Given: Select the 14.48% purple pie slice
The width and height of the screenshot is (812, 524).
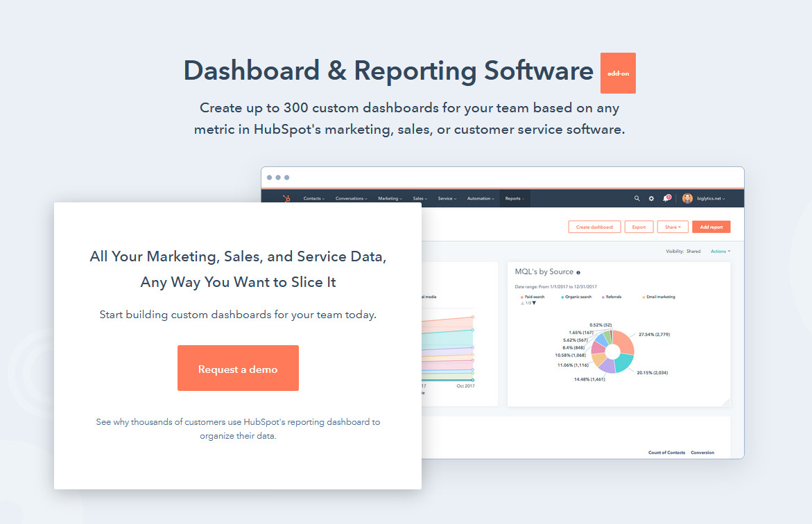Looking at the screenshot, I should [607, 366].
